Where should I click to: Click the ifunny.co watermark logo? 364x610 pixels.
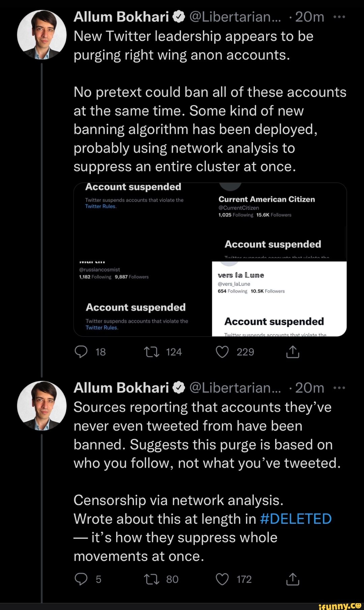point(339,606)
